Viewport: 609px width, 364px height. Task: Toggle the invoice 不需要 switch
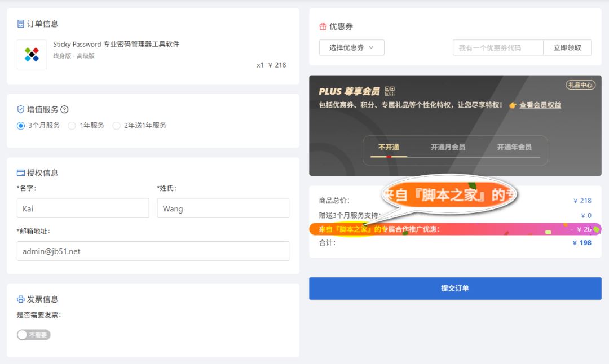[33, 335]
